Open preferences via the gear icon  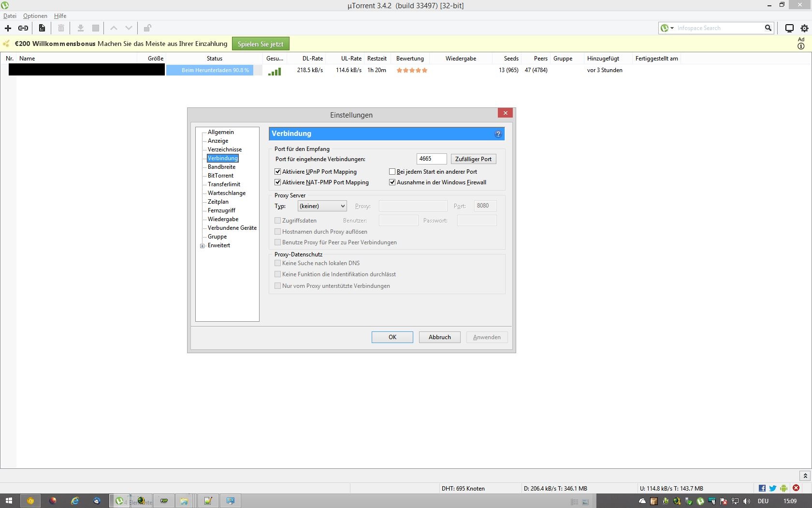coord(804,28)
